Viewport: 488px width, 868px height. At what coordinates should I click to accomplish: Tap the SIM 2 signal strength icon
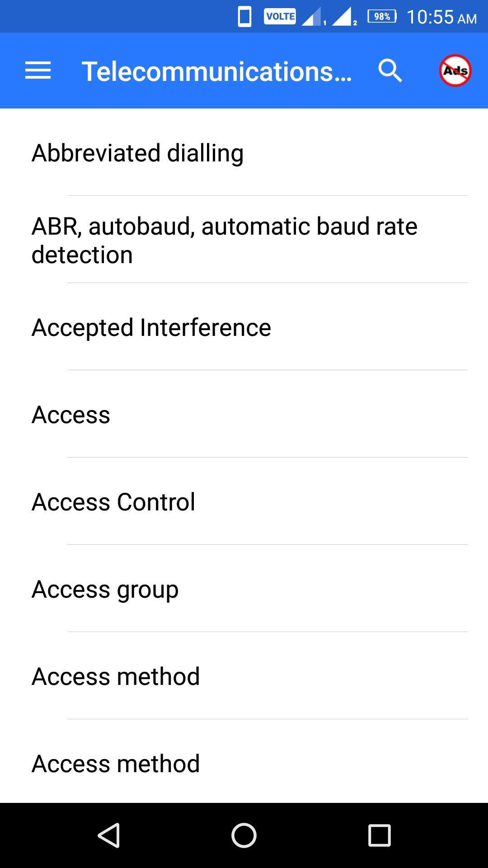[344, 17]
